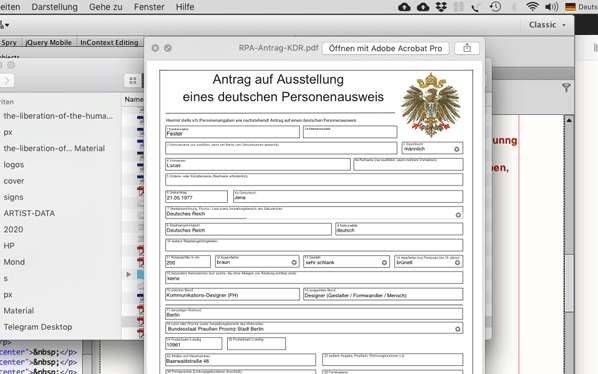Click the Nationalität field containing deutsch

(x=399, y=229)
